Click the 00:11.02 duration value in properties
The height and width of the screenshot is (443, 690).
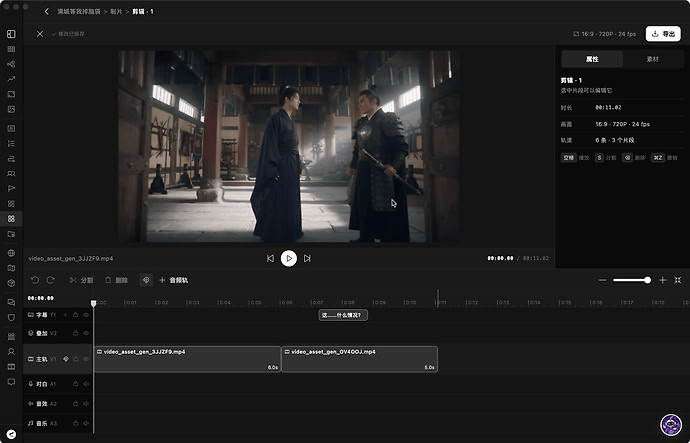pos(608,107)
